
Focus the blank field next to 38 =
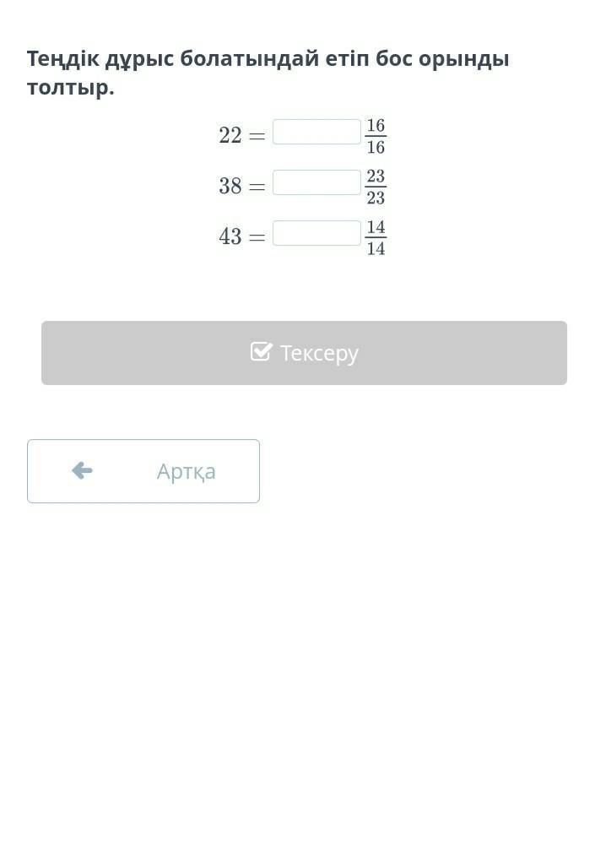click(x=316, y=182)
